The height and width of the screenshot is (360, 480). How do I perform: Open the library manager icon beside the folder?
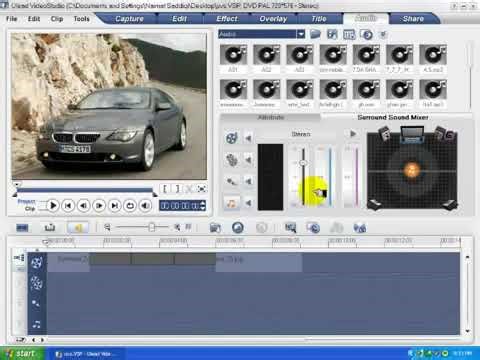pos(332,34)
